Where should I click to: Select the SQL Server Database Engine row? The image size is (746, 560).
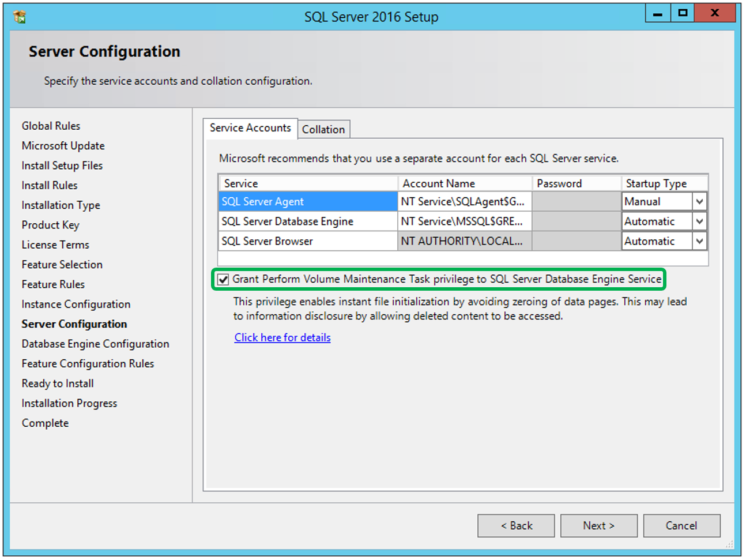point(288,221)
